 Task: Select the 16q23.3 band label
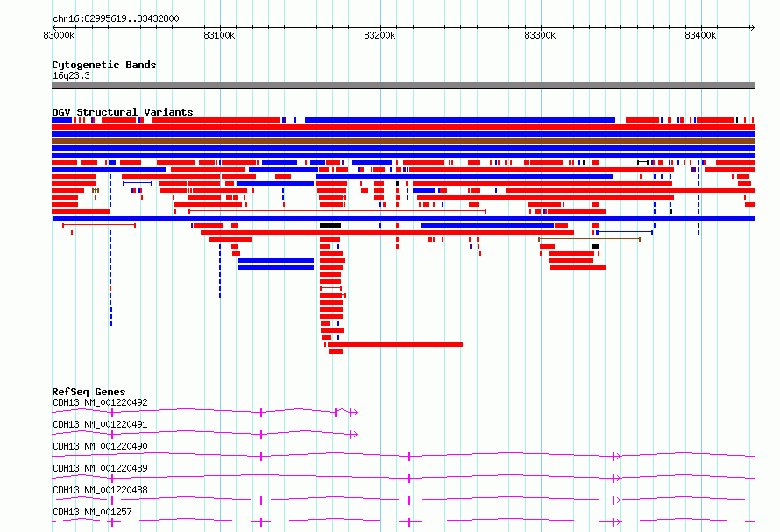tap(71, 75)
